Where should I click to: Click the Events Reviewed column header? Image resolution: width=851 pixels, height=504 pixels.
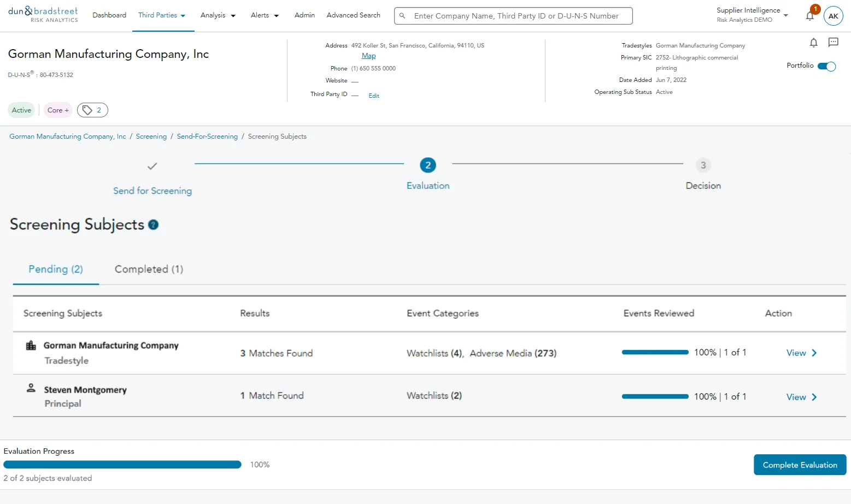[x=659, y=313]
